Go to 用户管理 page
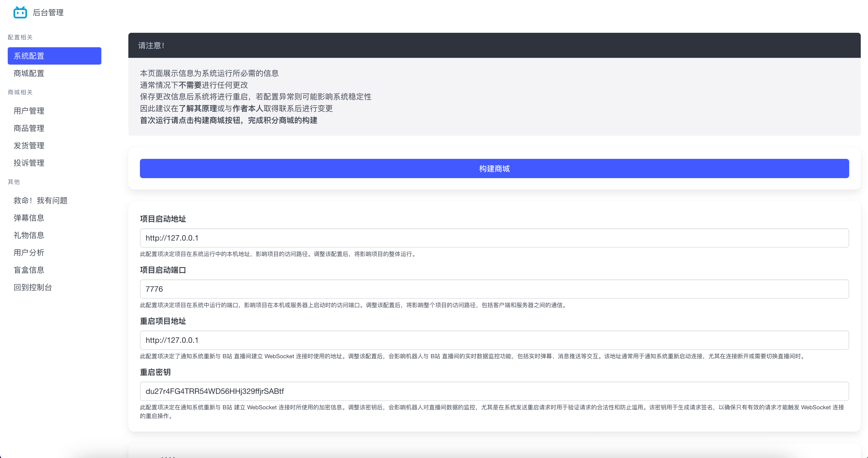 pyautogui.click(x=29, y=111)
